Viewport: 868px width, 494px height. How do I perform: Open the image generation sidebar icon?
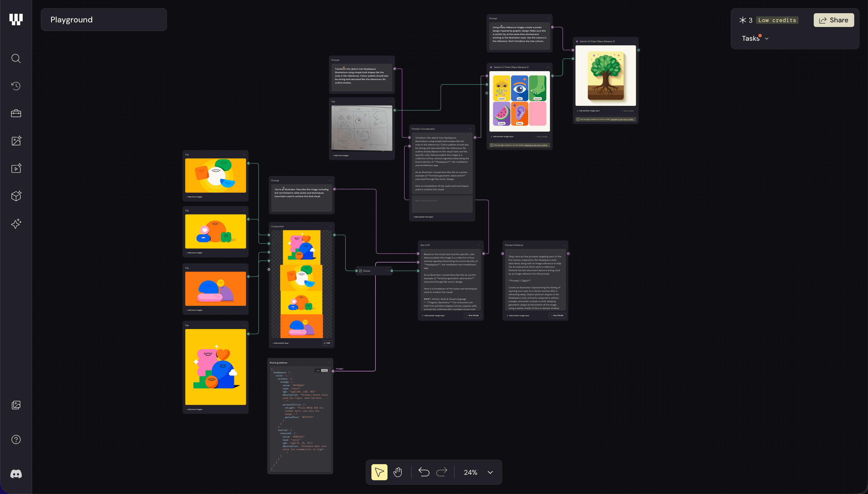(16, 141)
